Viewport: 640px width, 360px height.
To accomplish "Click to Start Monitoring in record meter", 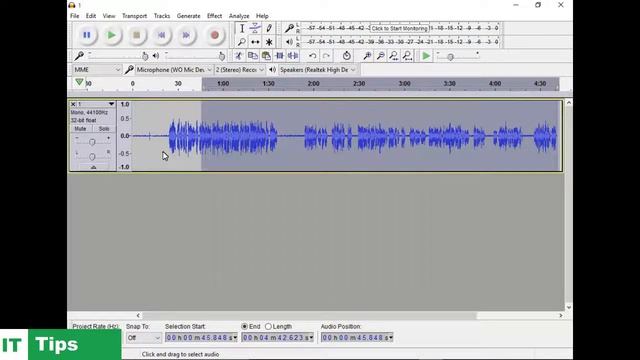I will tap(400, 28).
